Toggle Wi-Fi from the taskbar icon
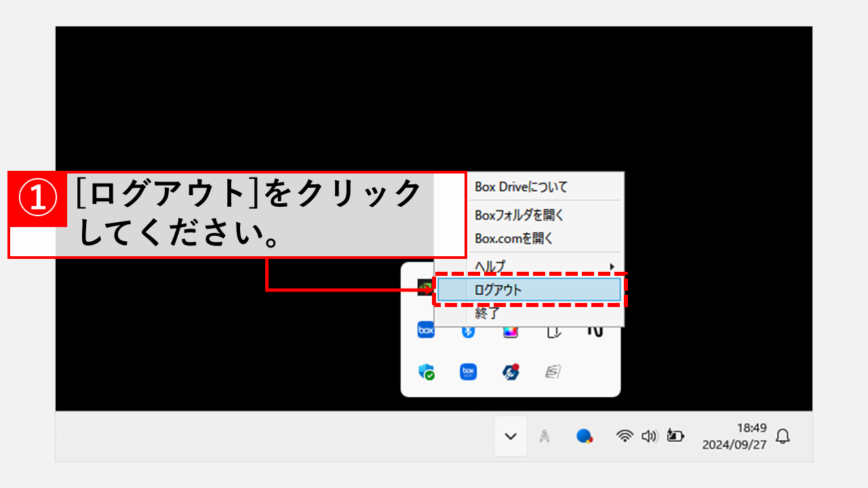This screenshot has height=488, width=868. click(x=625, y=435)
